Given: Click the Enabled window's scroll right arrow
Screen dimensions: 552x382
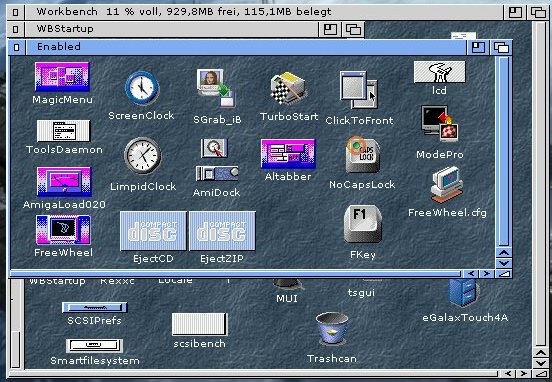Looking at the screenshot, I should pos(487,274).
